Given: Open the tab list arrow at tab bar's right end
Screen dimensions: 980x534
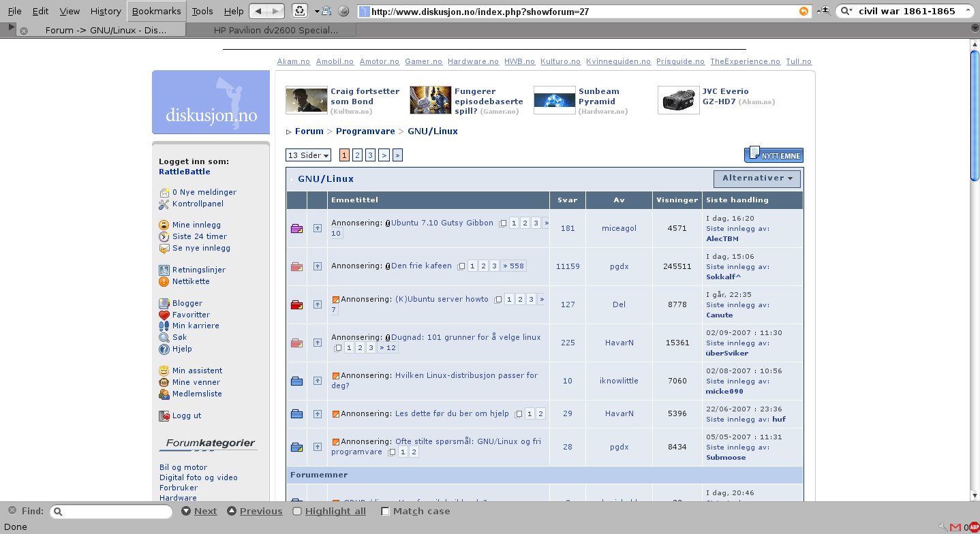Looking at the screenshot, I should pos(974,29).
